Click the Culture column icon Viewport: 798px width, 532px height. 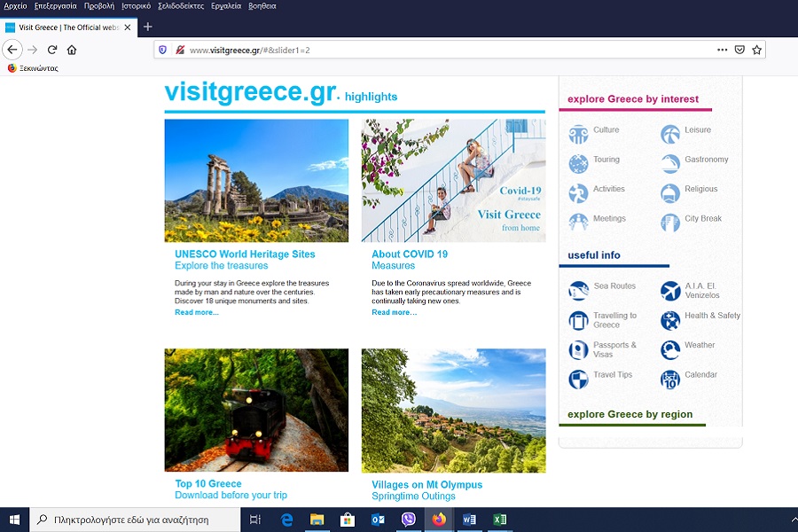(578, 135)
